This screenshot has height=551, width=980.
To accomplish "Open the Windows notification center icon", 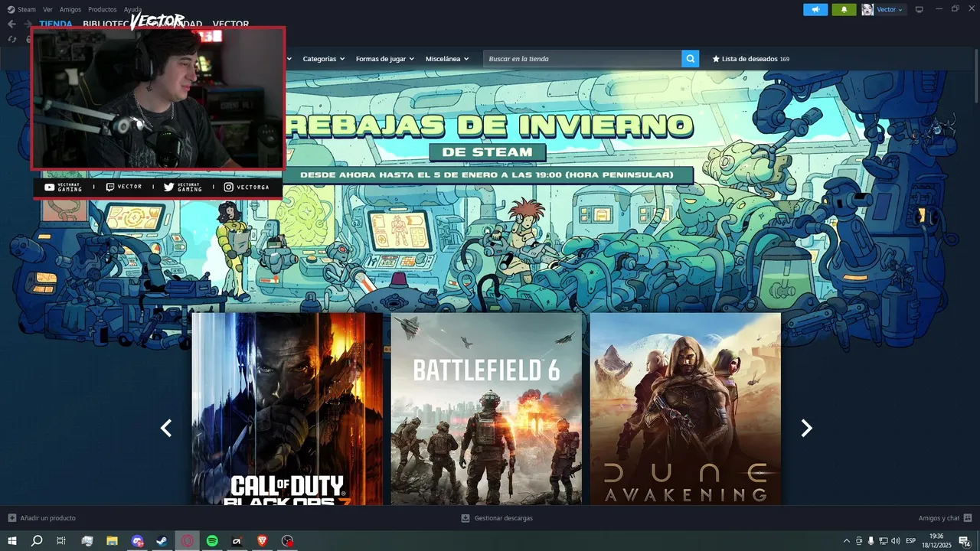I will click(965, 541).
